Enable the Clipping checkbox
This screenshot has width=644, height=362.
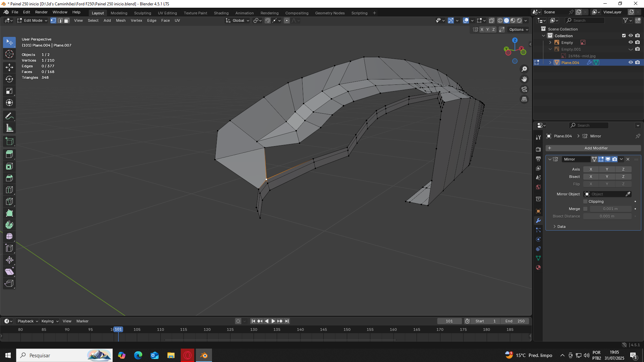click(585, 201)
